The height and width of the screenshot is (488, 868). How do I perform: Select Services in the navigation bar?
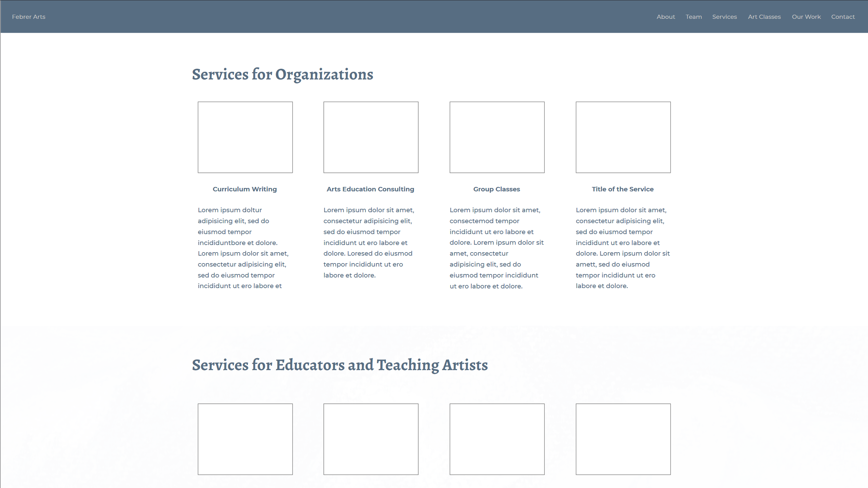click(x=724, y=17)
